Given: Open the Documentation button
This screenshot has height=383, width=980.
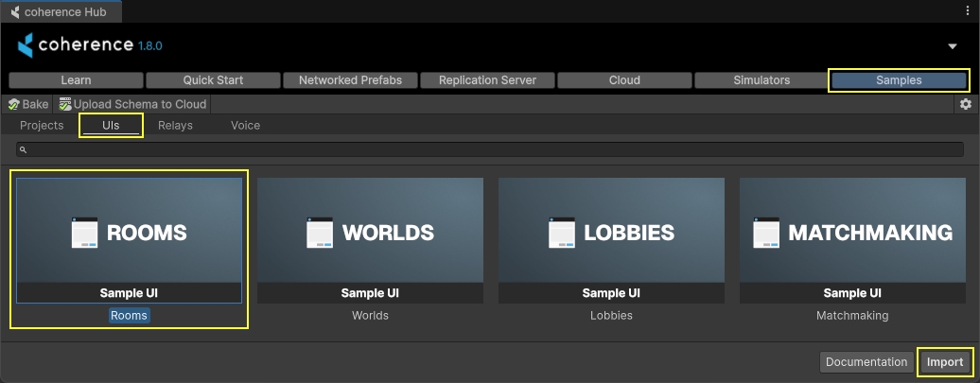Looking at the screenshot, I should point(866,362).
